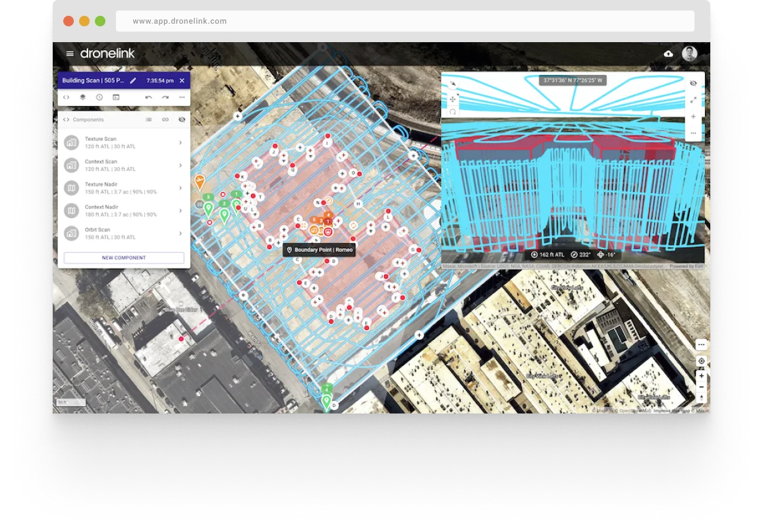Expand the Context Nadir component chevron
Viewport: 763px width, 532px height.
(x=181, y=211)
